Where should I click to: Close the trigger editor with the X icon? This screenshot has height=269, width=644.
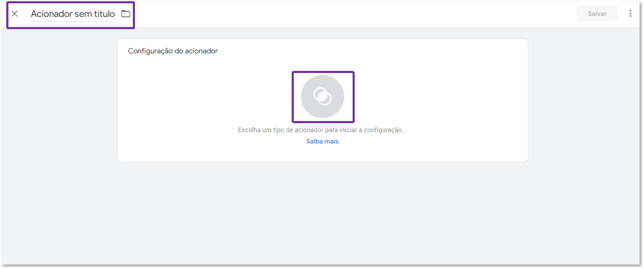(x=15, y=14)
